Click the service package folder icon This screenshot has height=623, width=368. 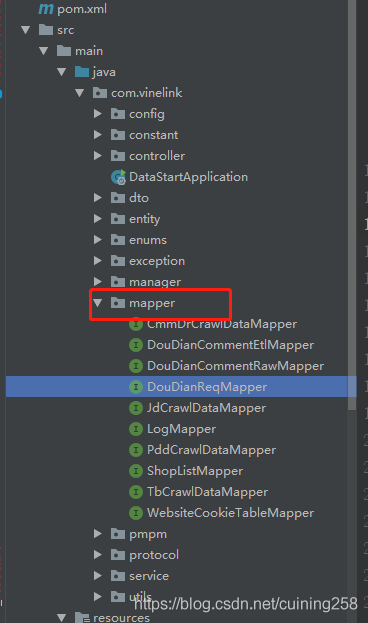tap(118, 576)
